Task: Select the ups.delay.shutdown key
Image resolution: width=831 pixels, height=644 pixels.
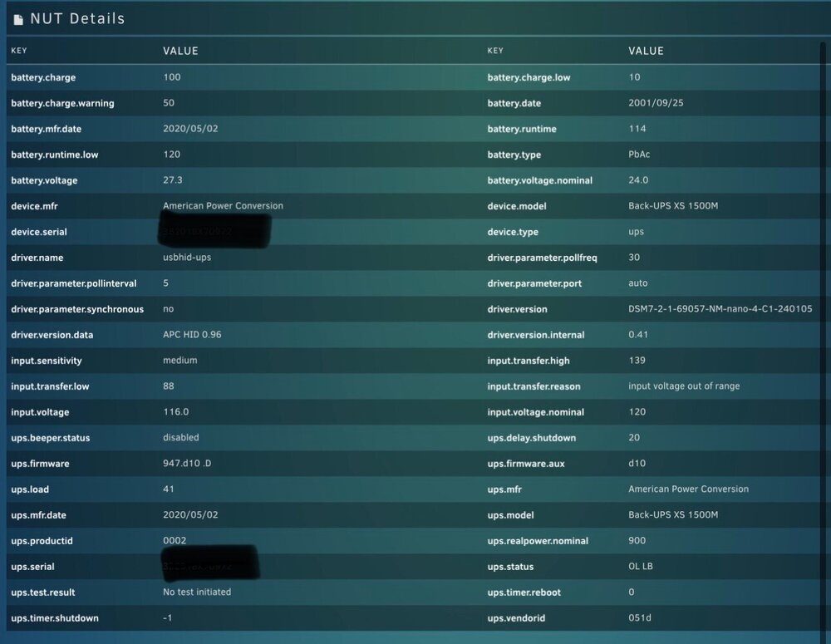Action: (x=532, y=438)
